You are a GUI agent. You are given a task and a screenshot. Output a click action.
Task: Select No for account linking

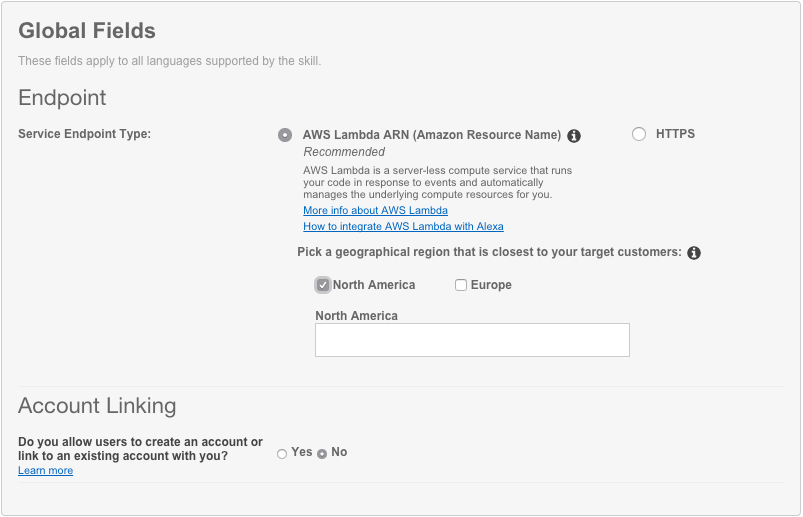point(322,454)
